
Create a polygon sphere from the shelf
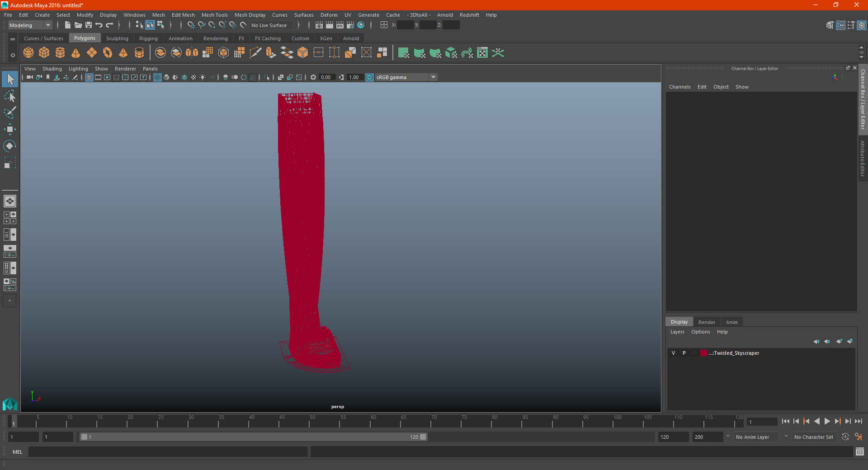point(28,53)
